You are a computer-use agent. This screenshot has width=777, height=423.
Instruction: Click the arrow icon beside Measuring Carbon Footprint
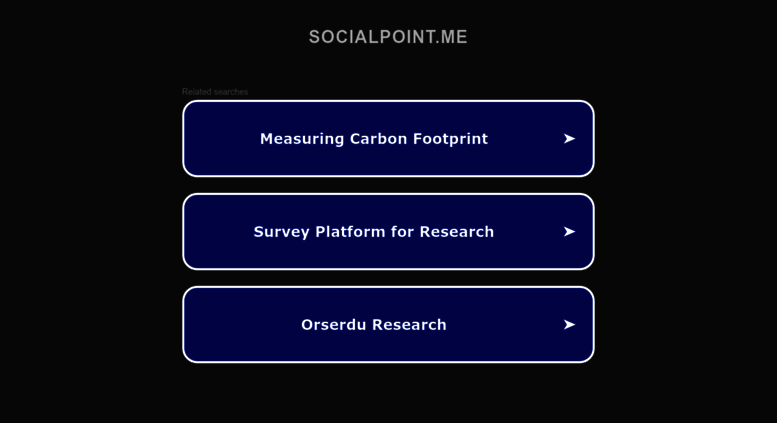569,139
